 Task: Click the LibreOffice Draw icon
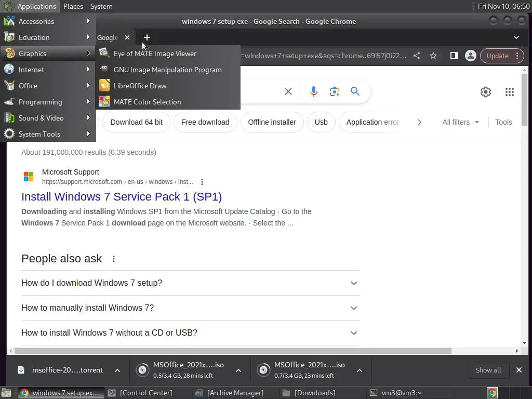click(x=104, y=86)
